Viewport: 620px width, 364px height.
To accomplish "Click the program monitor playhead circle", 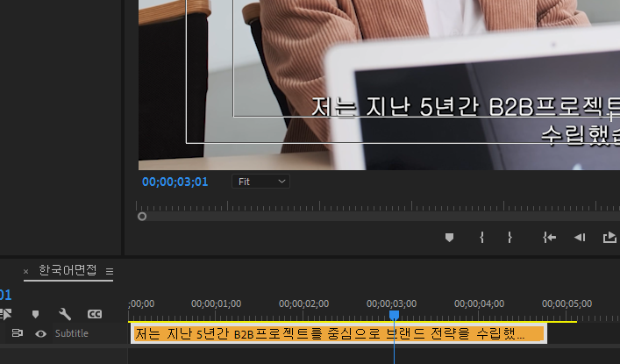I will pos(142,217).
